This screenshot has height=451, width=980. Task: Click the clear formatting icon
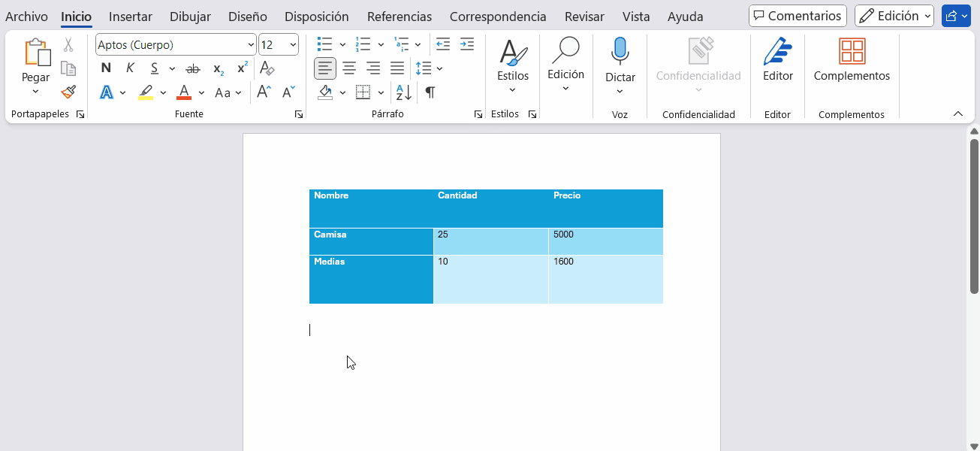click(x=267, y=69)
